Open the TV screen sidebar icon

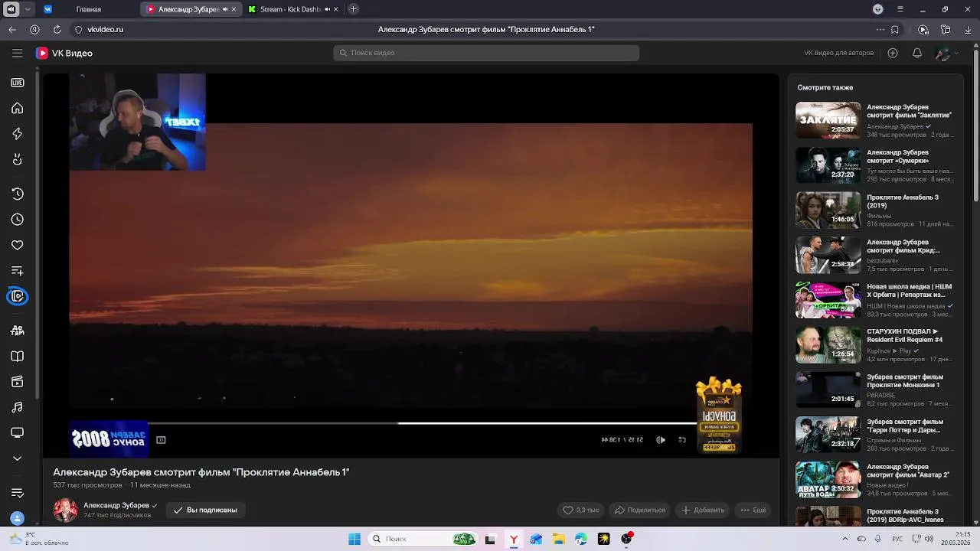coord(17,432)
